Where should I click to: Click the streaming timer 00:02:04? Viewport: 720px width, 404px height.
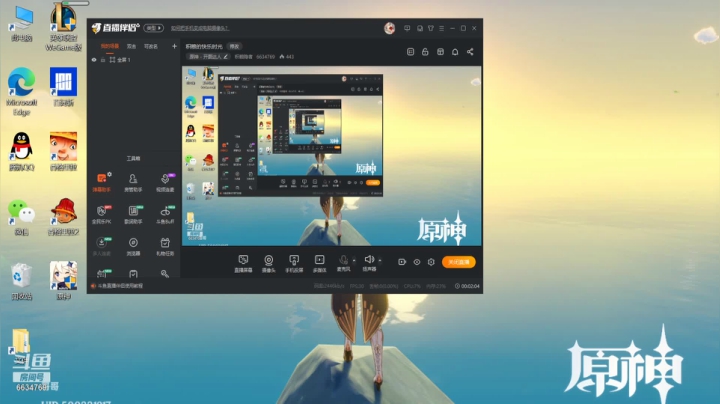click(x=467, y=286)
